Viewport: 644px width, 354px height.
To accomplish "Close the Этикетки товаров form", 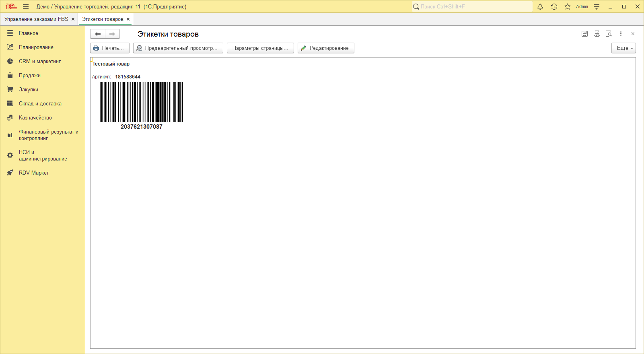I will click(x=633, y=34).
